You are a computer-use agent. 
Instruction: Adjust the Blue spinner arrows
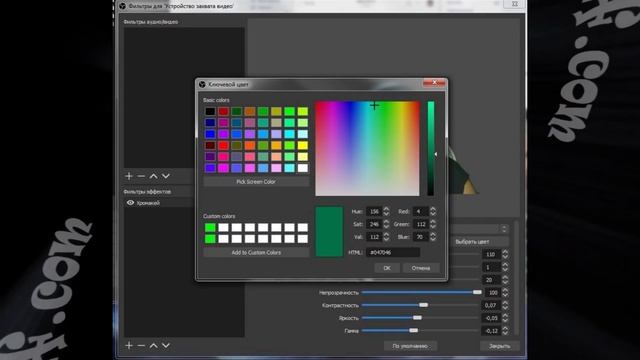point(433,237)
